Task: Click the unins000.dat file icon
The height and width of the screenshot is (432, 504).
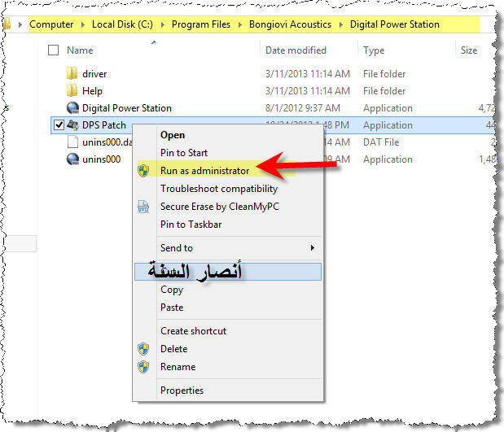Action: click(x=72, y=142)
